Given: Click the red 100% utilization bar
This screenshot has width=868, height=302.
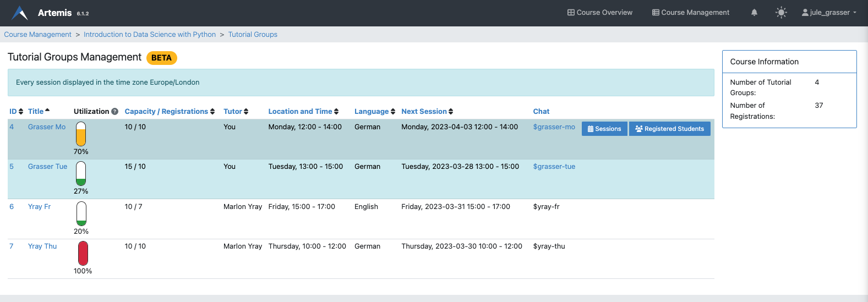Looking at the screenshot, I should point(83,253).
